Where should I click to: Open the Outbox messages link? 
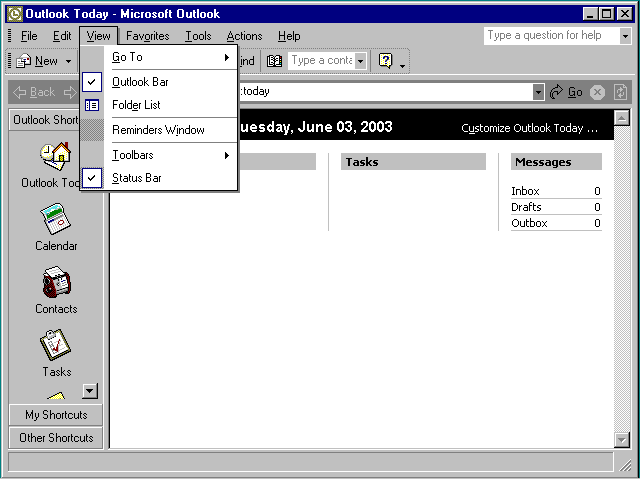click(529, 223)
